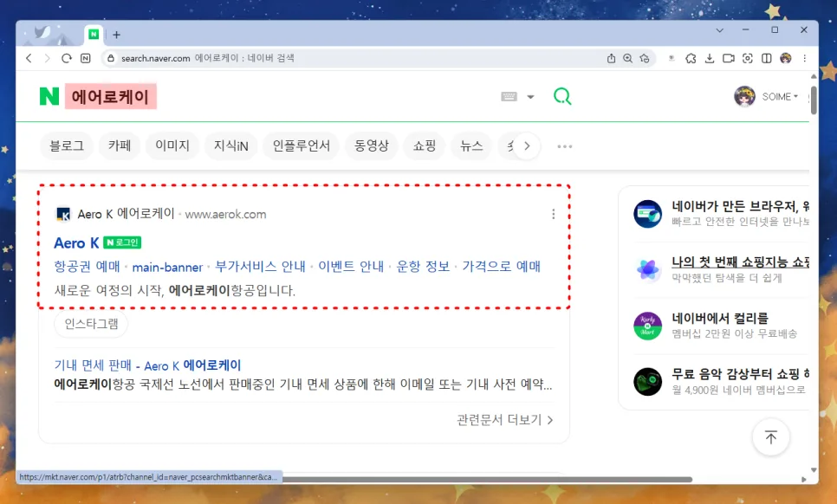Click the share icon in the address bar
837x504 pixels.
click(x=611, y=58)
